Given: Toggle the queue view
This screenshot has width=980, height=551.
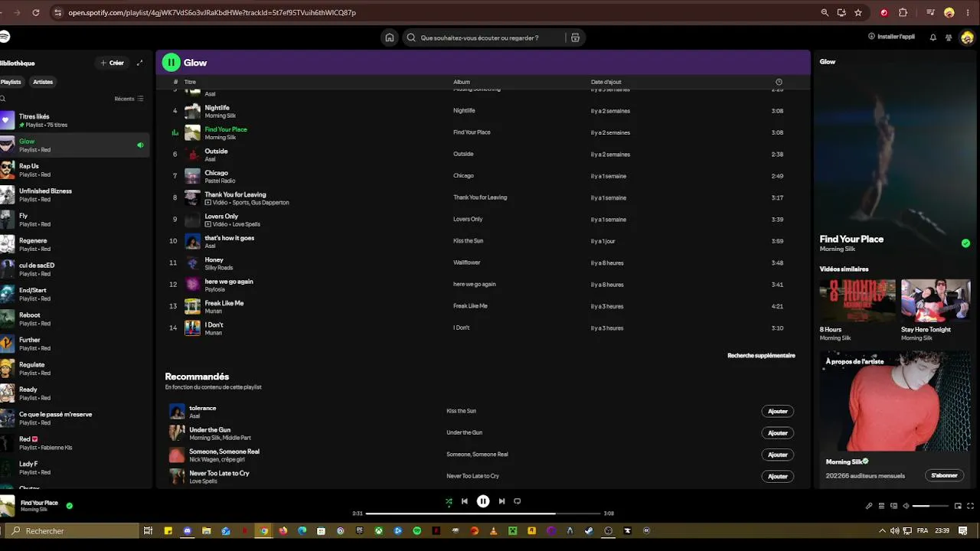Looking at the screenshot, I should (x=881, y=506).
